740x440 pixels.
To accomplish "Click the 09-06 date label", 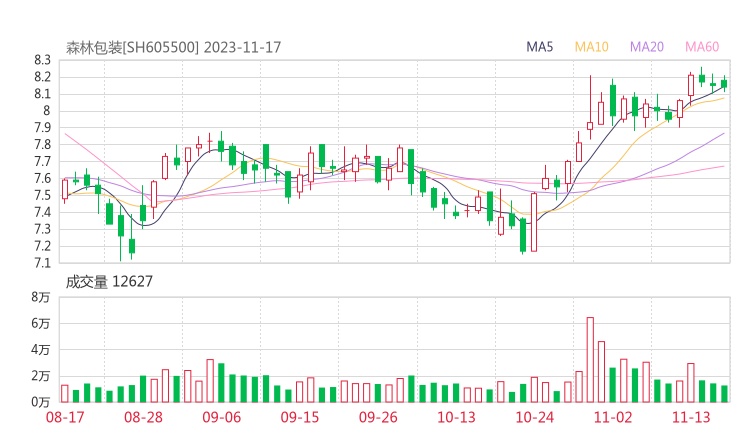I will click(221, 417).
